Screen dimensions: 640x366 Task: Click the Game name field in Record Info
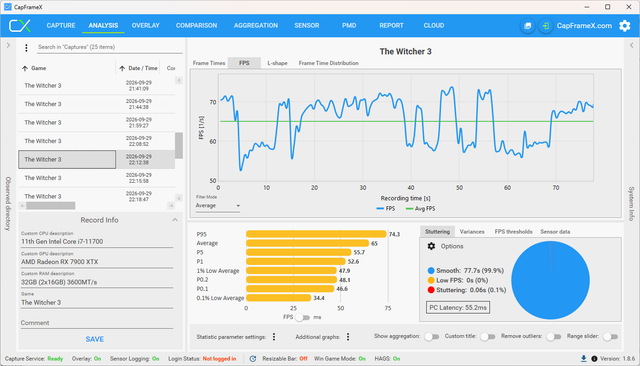point(97,302)
